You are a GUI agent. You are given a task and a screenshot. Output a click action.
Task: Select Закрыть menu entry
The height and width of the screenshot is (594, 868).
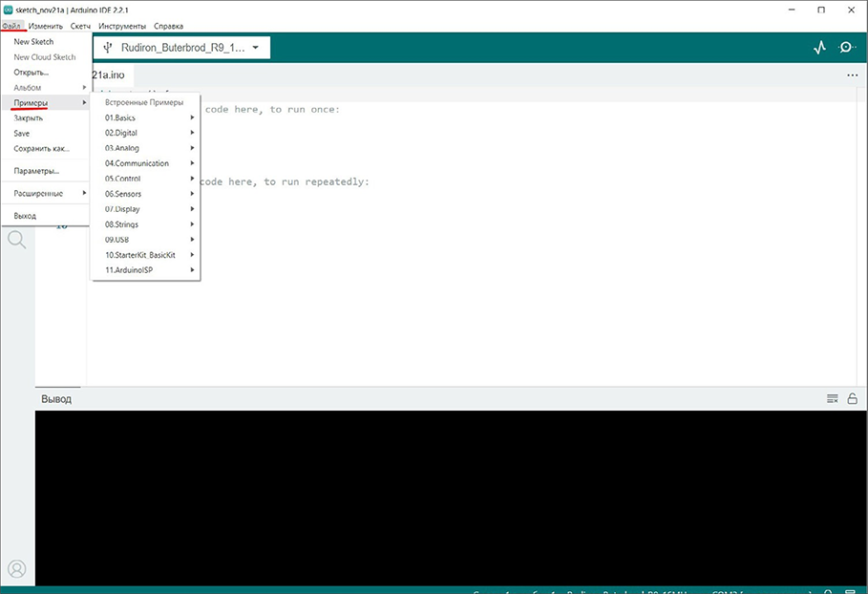coord(46,117)
